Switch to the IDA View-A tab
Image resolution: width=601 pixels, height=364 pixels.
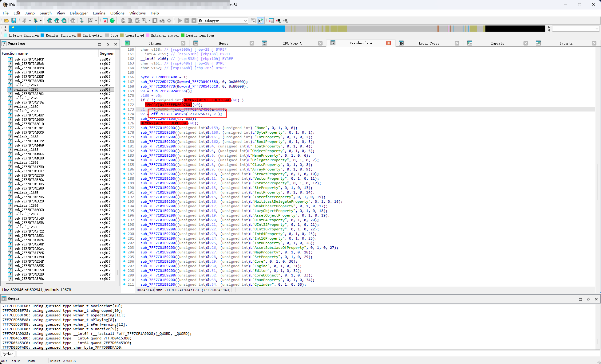click(292, 43)
